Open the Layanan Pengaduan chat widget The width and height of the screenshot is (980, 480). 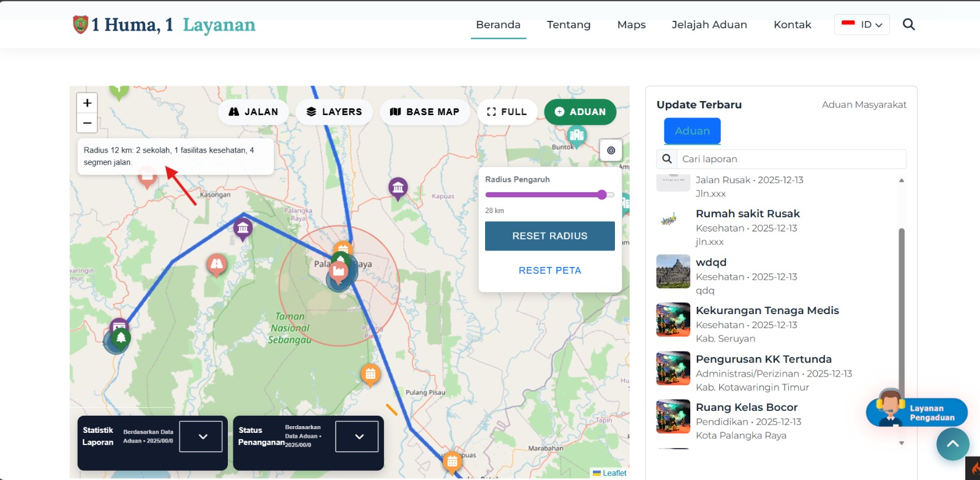tap(916, 413)
